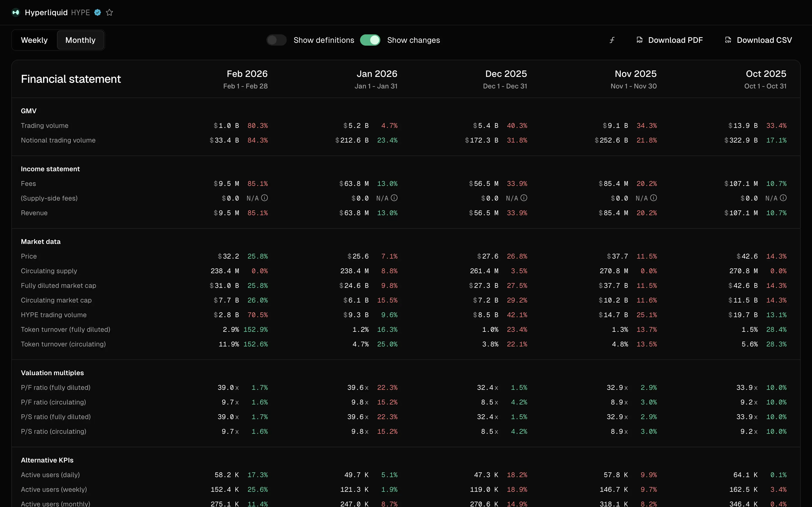Click the CSV file icon
The height and width of the screenshot is (507, 812).
(728, 40)
